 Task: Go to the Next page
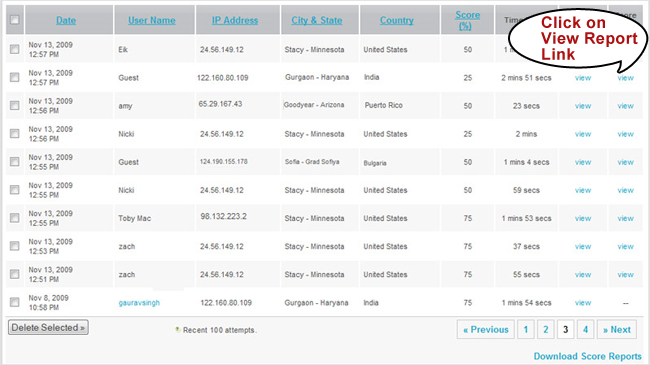coord(617,329)
